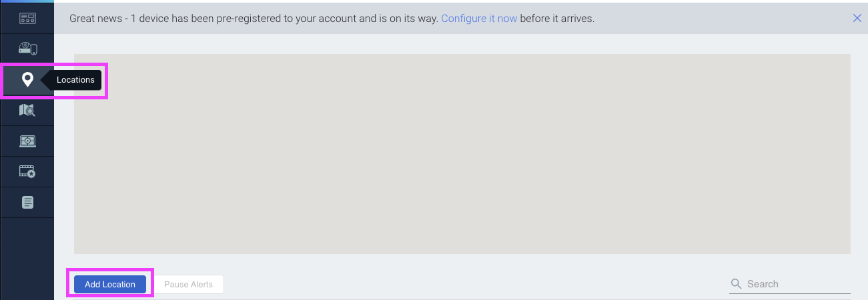Open the document list icon in the sidebar

tap(27, 201)
